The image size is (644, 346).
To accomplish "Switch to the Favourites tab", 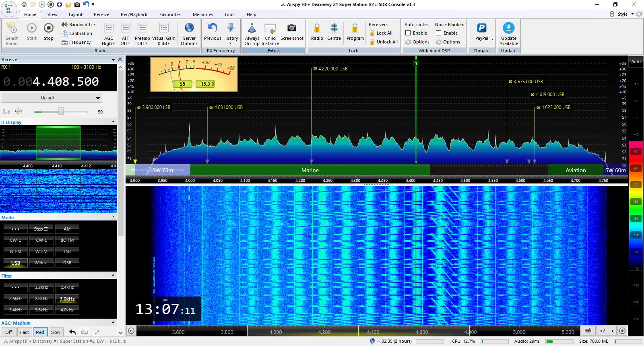I will [170, 14].
